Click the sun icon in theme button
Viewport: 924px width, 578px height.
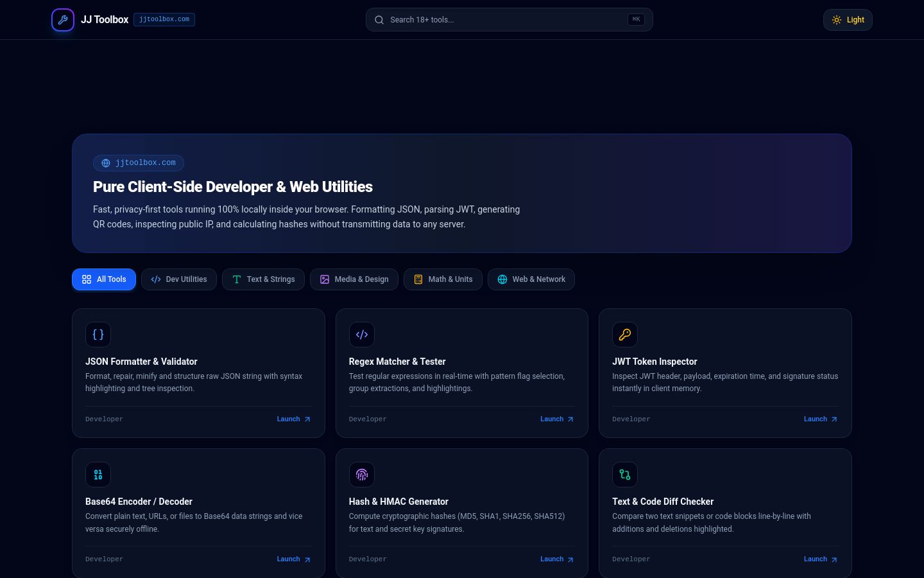coord(837,20)
